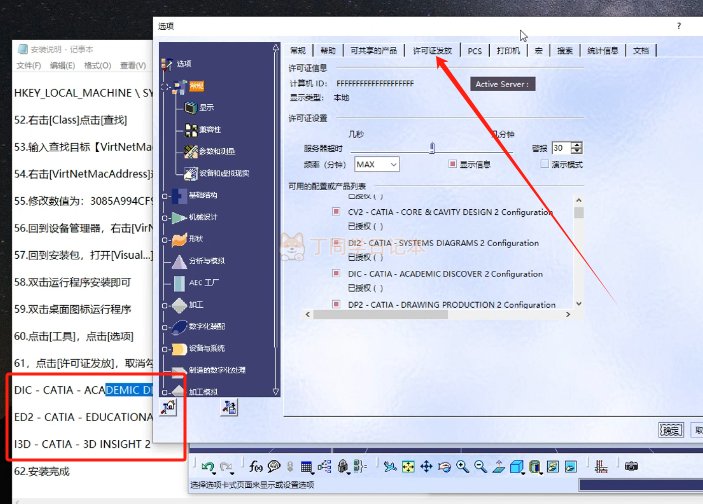Click the Redo icon in CATIA toolbar
The height and width of the screenshot is (504, 703).
(226, 467)
